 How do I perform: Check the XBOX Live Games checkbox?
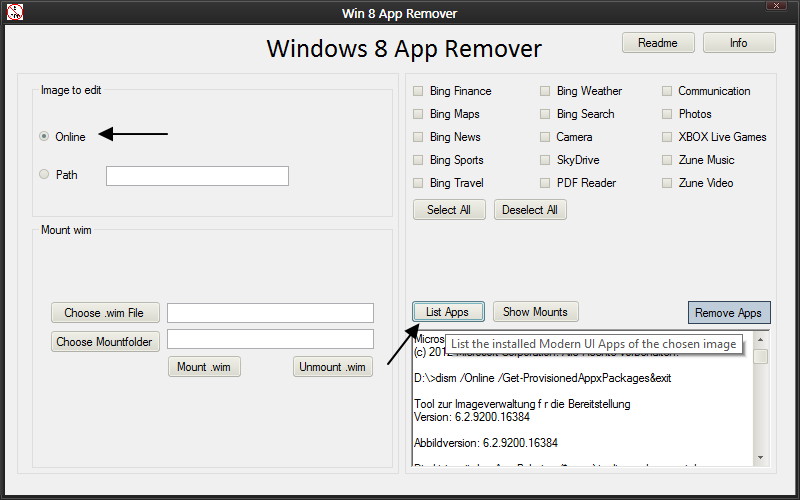click(667, 137)
